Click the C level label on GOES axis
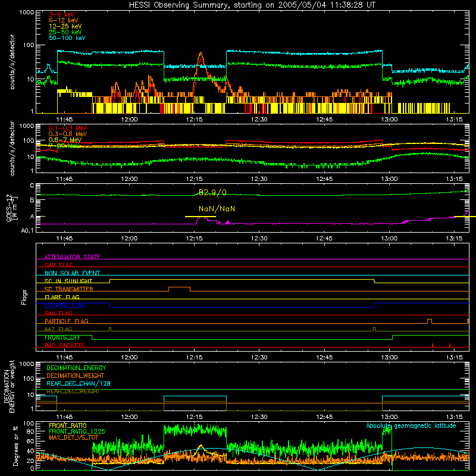The width and height of the screenshot is (476, 476). [32, 186]
